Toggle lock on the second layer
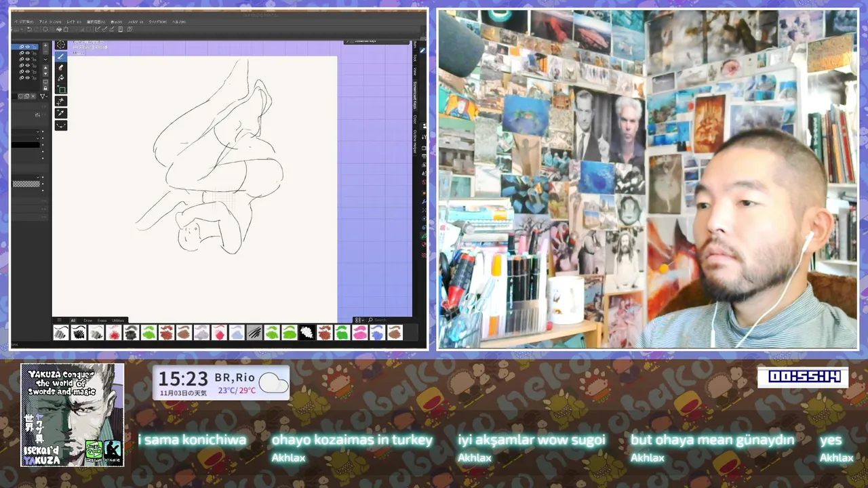This screenshot has width=868, height=488. tap(35, 53)
